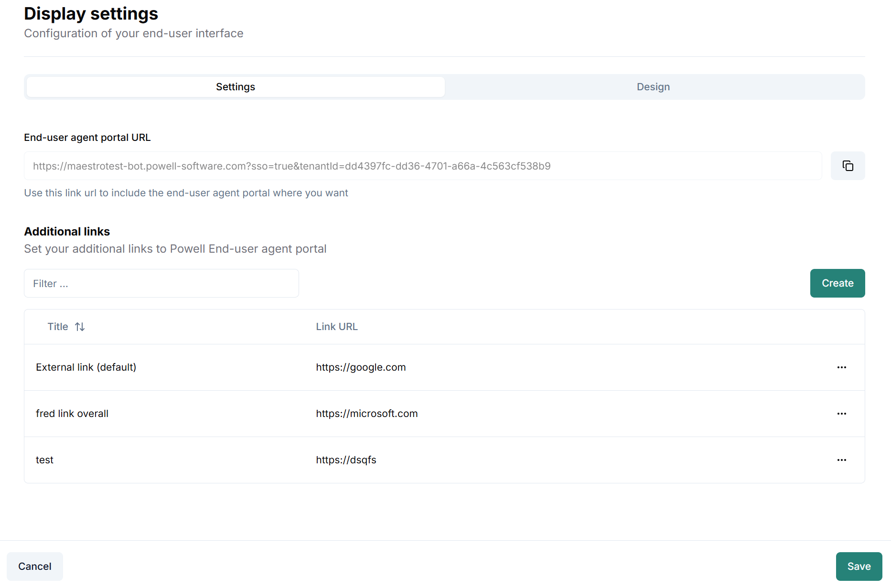The height and width of the screenshot is (588, 891).
Task: Click the https://dsqfs URL cell
Action: [346, 460]
